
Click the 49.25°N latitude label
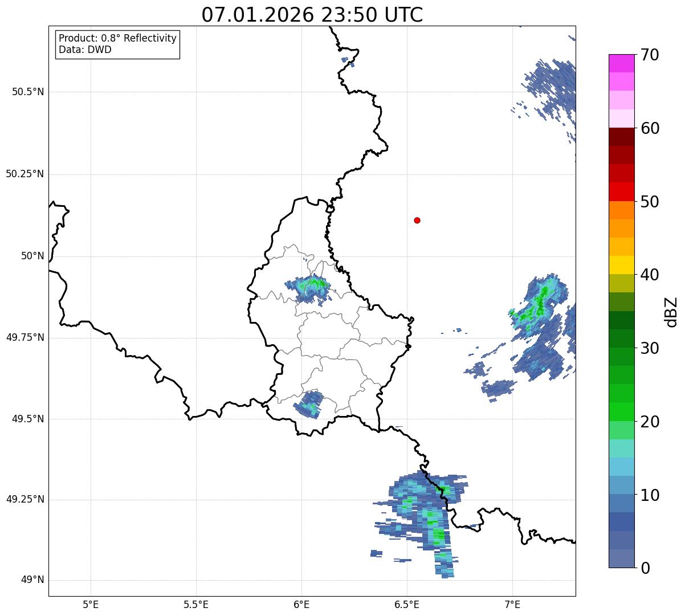pyautogui.click(x=25, y=499)
